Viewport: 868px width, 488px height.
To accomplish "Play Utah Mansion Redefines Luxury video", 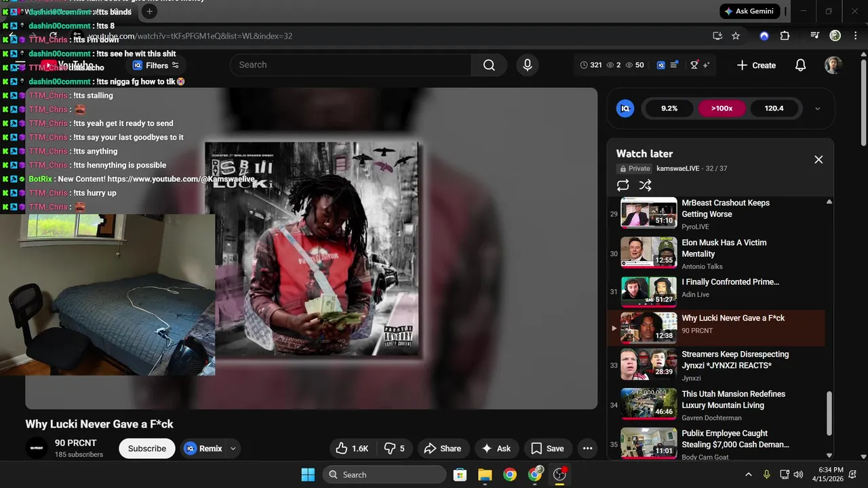I will point(717,405).
